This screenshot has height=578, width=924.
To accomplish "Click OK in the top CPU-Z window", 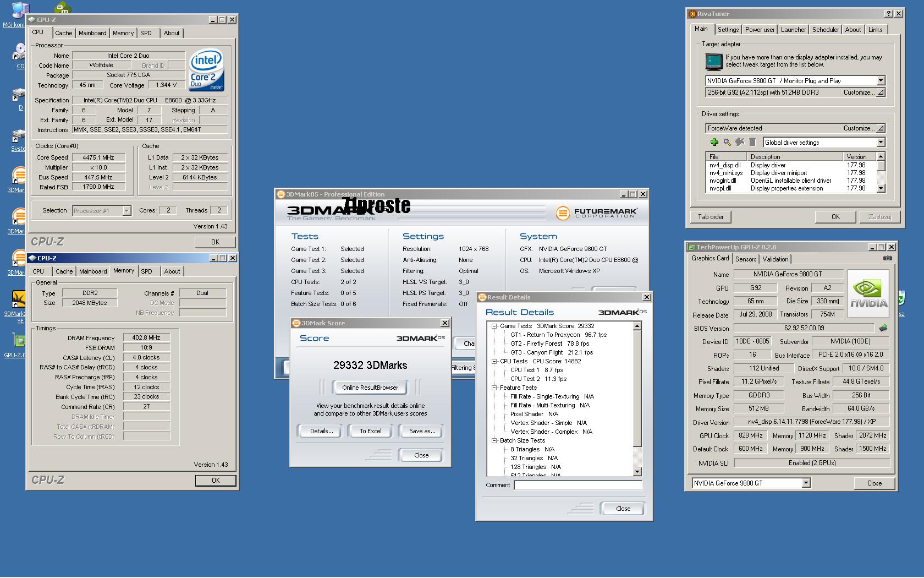I will click(215, 242).
